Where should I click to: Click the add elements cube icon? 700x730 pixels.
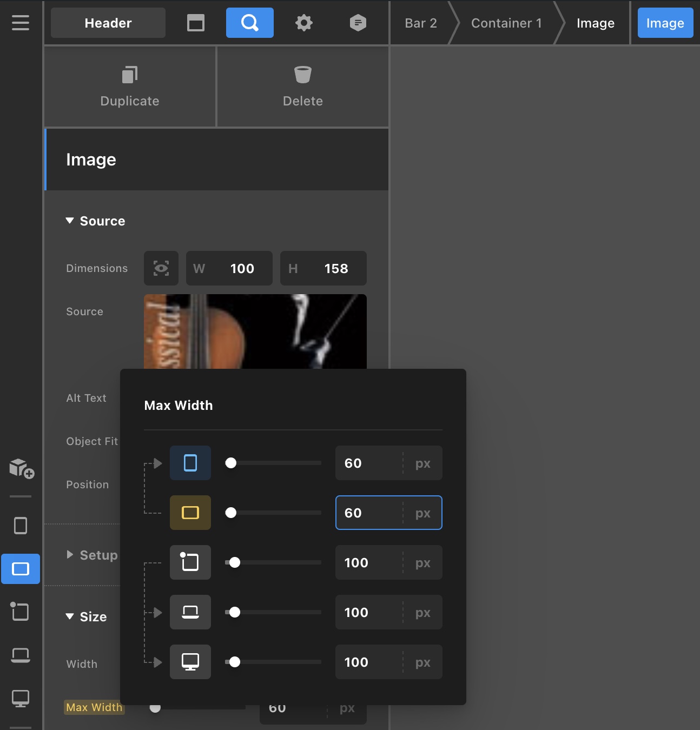coord(21,468)
